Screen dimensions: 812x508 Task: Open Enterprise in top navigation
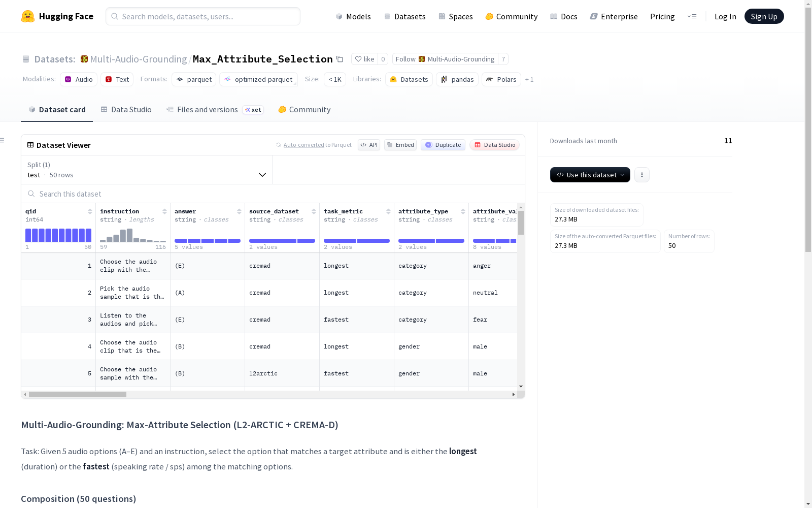[614, 17]
